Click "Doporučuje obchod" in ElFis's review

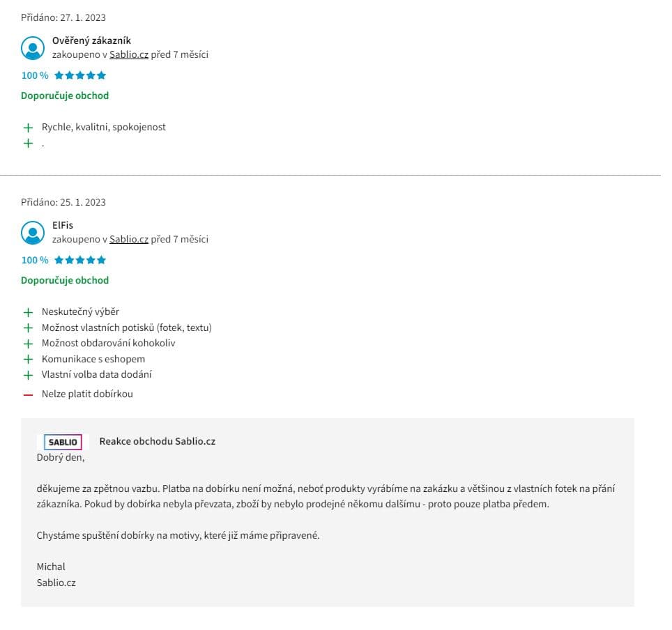click(65, 280)
